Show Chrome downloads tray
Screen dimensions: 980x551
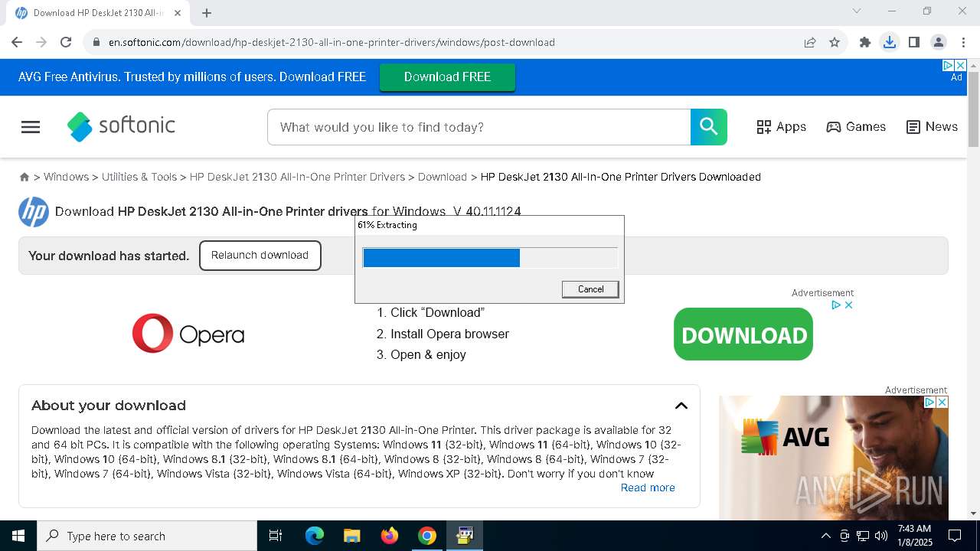click(x=890, y=42)
